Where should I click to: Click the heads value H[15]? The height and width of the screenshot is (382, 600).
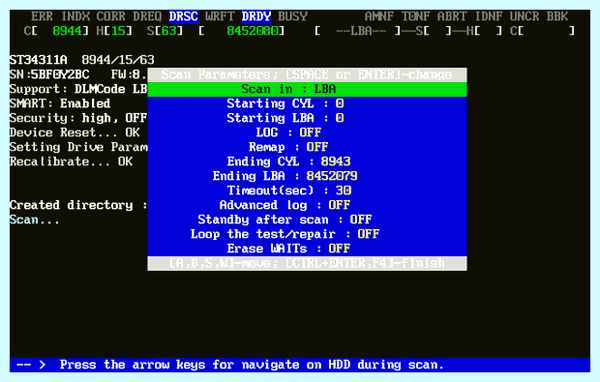[114, 31]
